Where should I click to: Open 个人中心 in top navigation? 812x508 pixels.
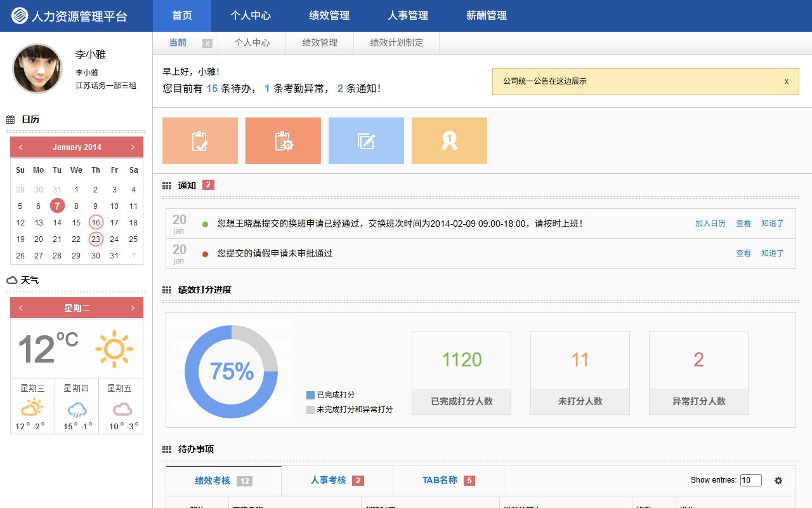pos(251,16)
